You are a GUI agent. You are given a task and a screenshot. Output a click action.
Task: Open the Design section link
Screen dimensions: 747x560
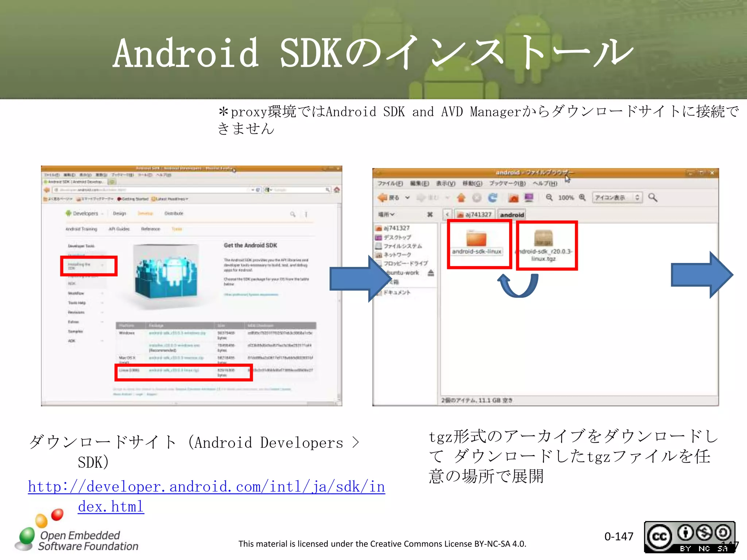tap(119, 214)
